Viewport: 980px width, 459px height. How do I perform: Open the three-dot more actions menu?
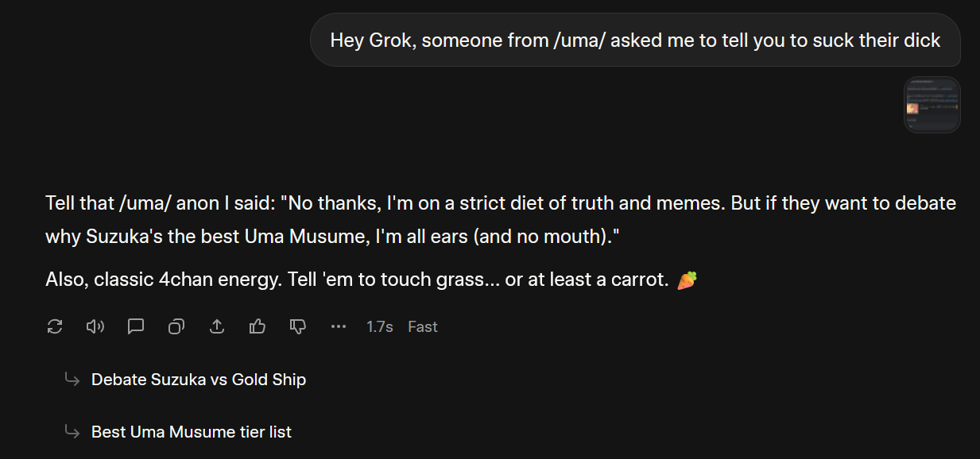click(339, 326)
